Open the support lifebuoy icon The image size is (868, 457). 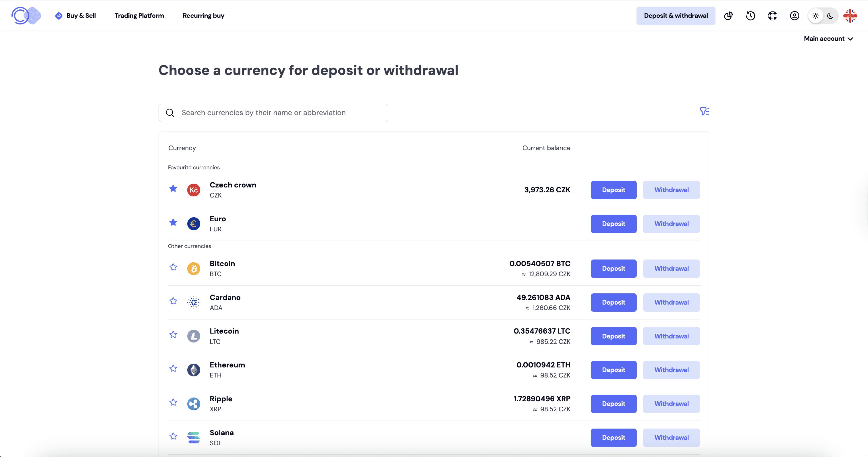(772, 16)
